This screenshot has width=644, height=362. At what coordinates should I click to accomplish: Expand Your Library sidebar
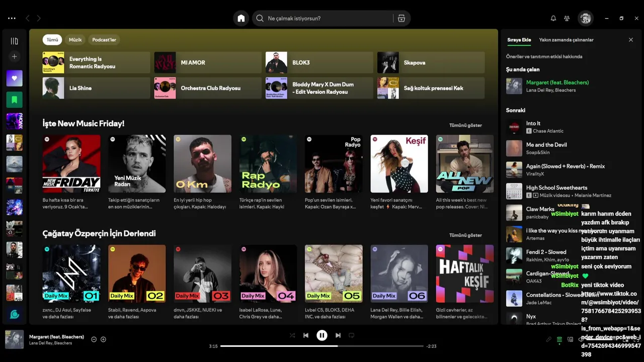point(14,41)
